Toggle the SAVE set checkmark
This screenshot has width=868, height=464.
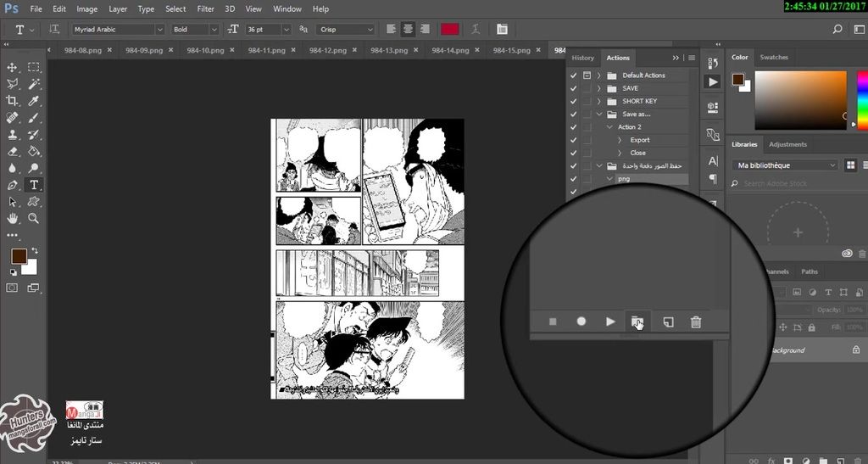[574, 88]
